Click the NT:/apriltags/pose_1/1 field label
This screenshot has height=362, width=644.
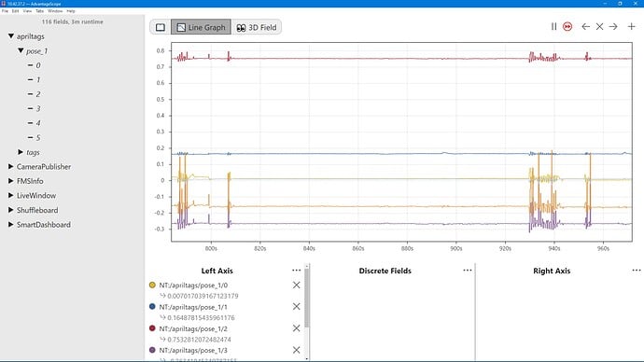(x=193, y=307)
